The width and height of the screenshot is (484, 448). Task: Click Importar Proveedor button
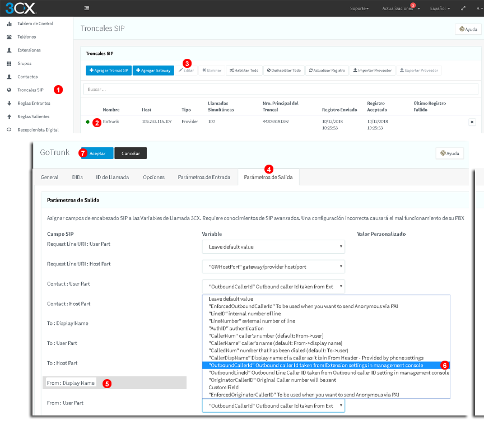point(373,71)
